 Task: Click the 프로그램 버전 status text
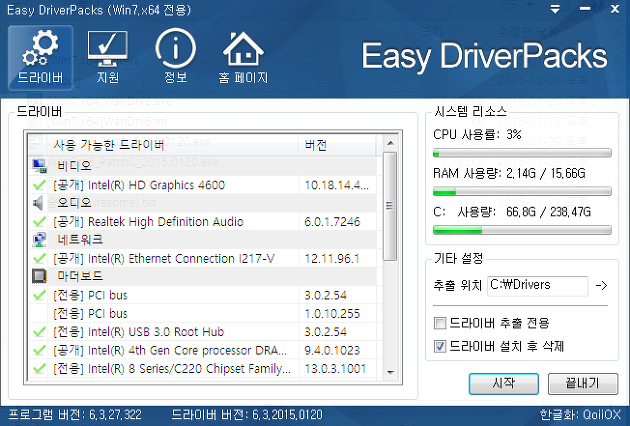pyautogui.click(x=75, y=415)
